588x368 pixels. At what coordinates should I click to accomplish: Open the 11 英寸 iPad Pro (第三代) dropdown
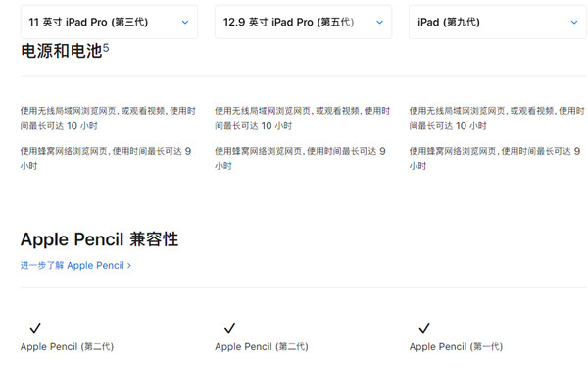(109, 23)
